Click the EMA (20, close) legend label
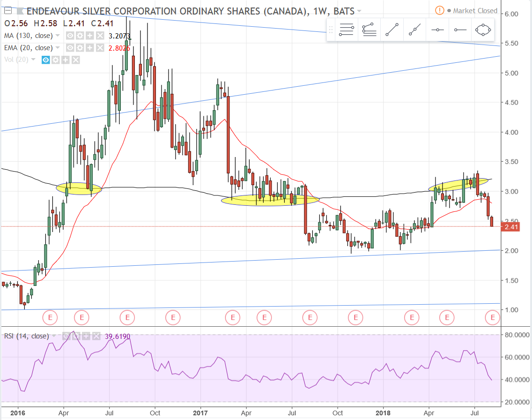 pyautogui.click(x=29, y=48)
